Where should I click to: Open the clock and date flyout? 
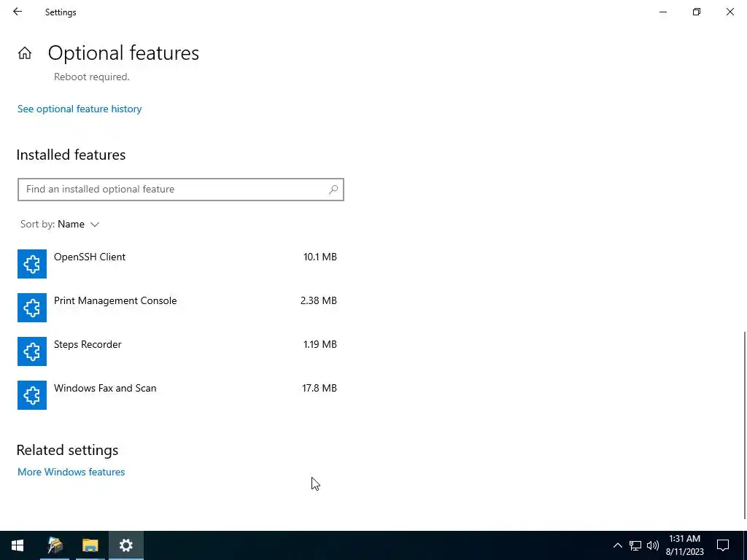click(x=684, y=545)
